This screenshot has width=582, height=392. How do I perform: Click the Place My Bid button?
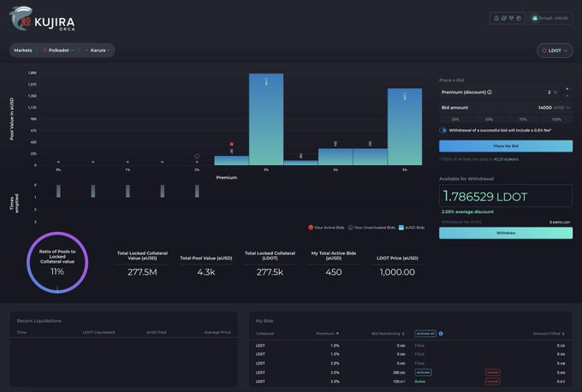click(506, 146)
